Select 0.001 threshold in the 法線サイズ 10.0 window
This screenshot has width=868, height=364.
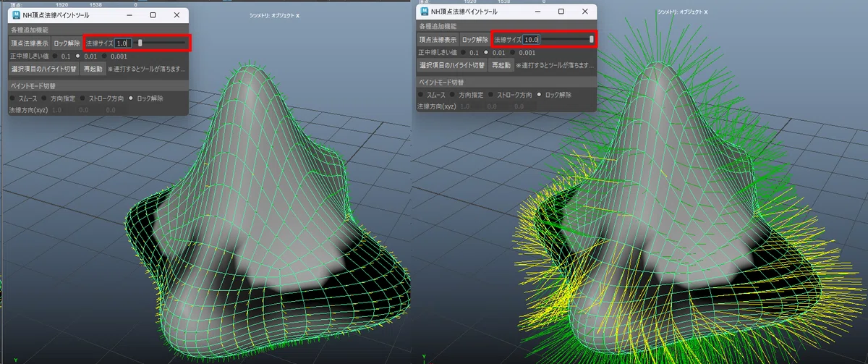pos(522,53)
